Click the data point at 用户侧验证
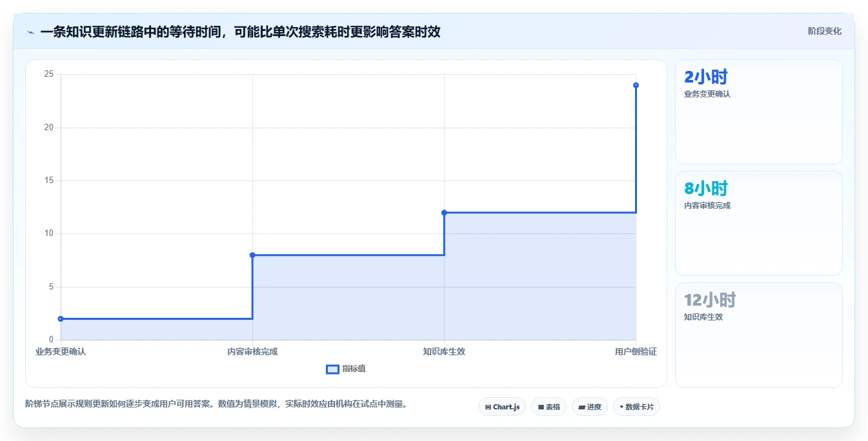This screenshot has width=868, height=441. click(x=636, y=85)
